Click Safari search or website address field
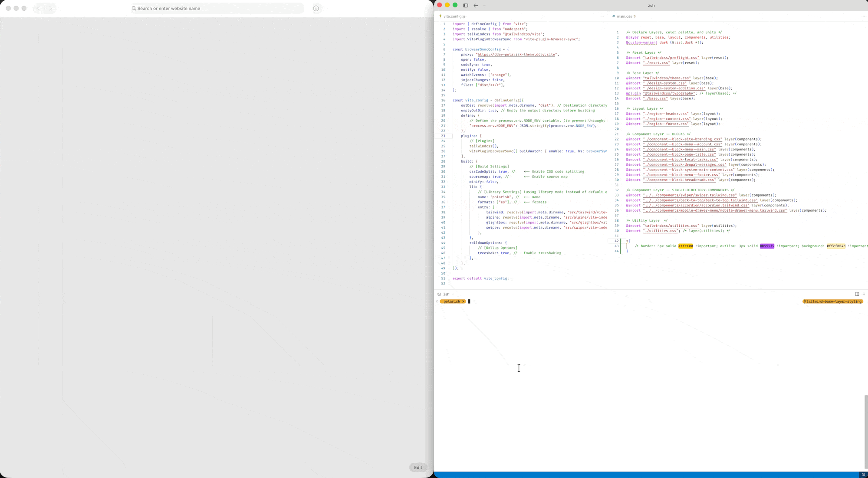Screen dimensions: 868x478 click(217, 8)
